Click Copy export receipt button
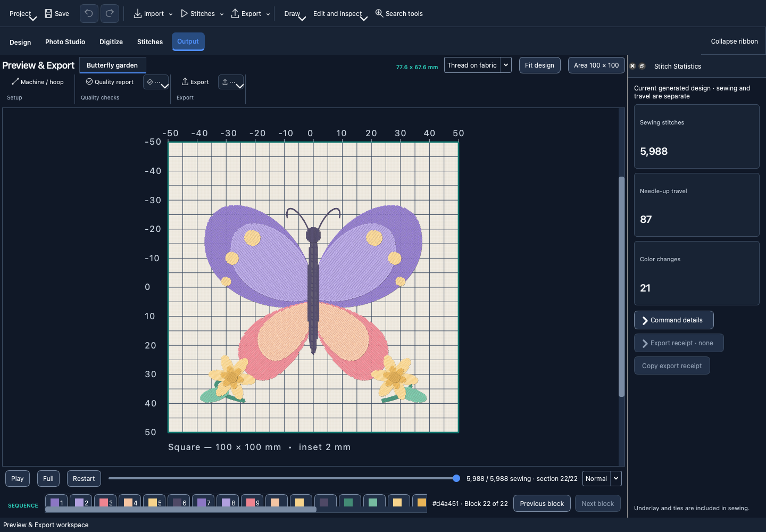 pyautogui.click(x=672, y=366)
